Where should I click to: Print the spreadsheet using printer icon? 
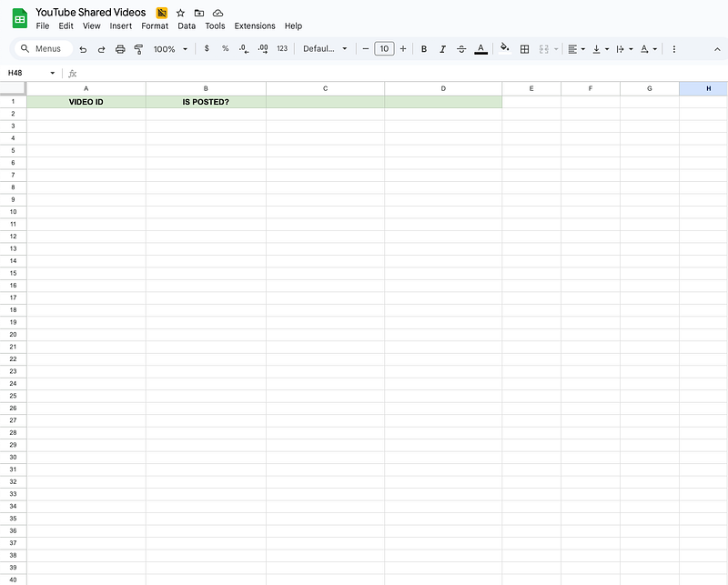click(120, 49)
